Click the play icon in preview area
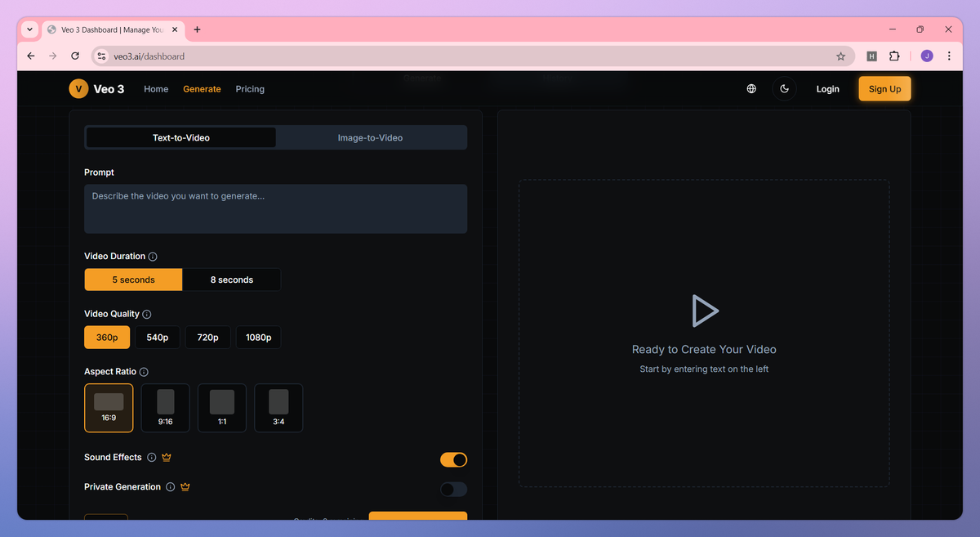The height and width of the screenshot is (537, 980). (x=704, y=311)
